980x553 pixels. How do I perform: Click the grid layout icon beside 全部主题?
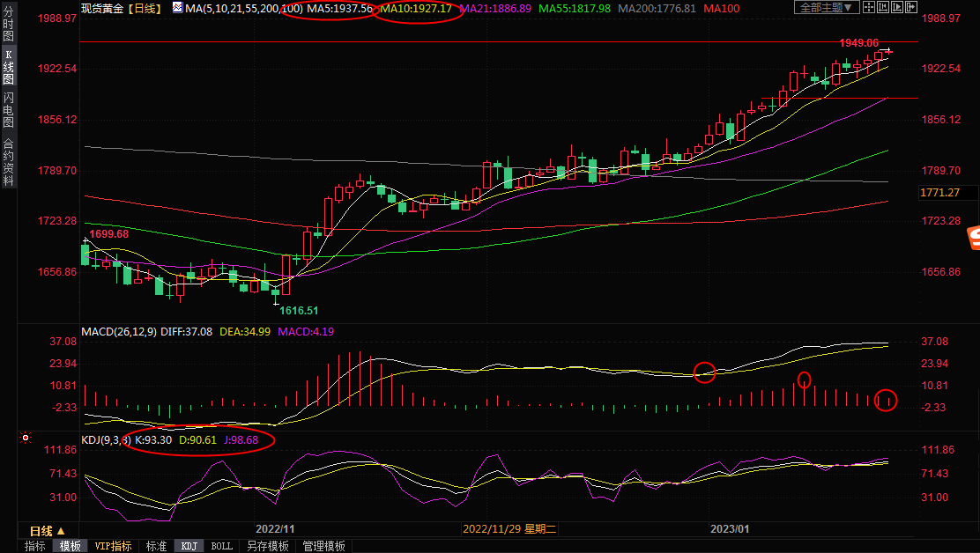(868, 8)
